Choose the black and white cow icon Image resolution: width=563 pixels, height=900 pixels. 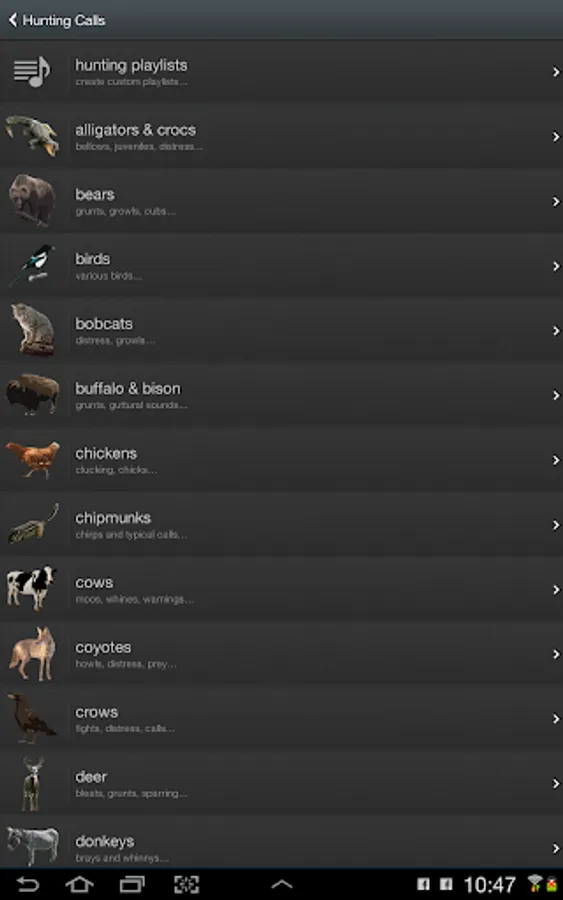(x=32, y=588)
